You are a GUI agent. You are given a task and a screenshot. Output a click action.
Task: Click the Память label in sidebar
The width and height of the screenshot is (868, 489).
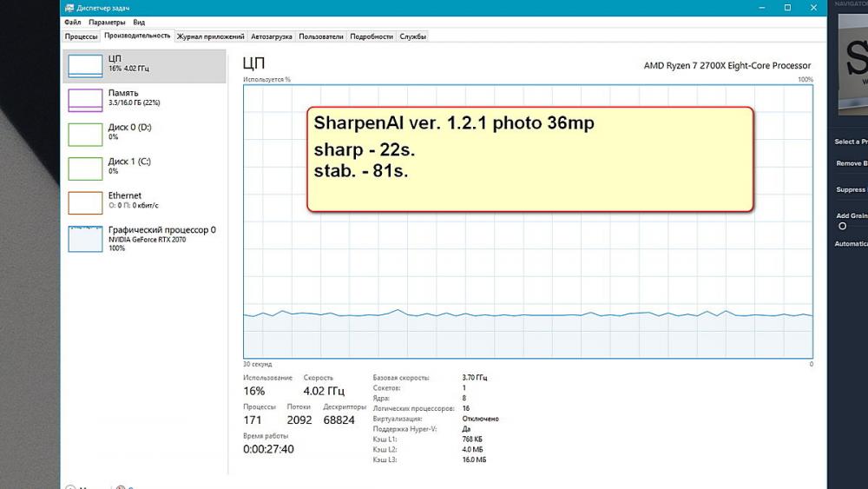123,93
